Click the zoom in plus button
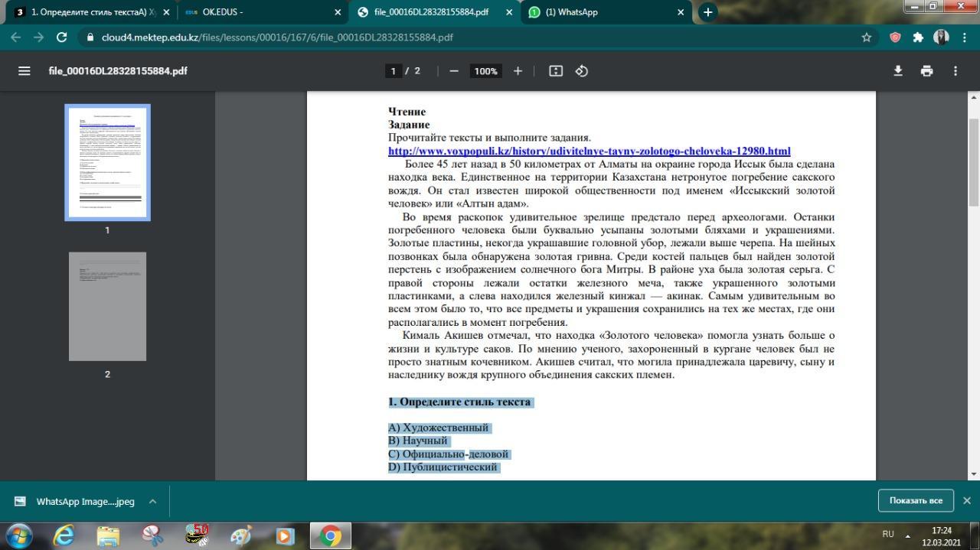 tap(518, 71)
